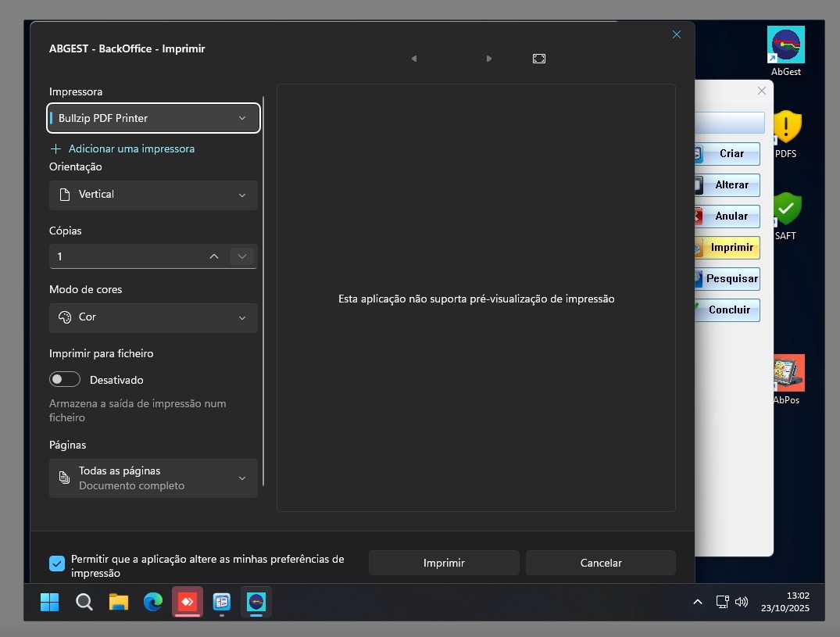
Task: Expand the Páginas Todas as páginas dropdown
Action: pyautogui.click(x=153, y=478)
